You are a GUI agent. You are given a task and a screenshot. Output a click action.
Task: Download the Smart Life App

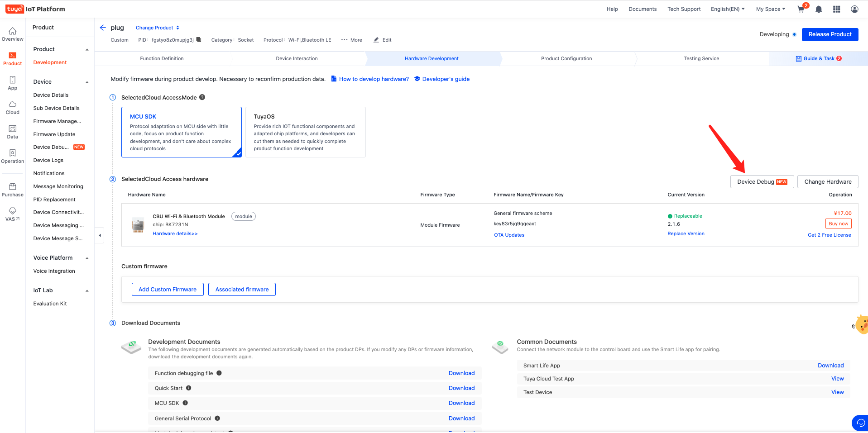click(x=830, y=366)
